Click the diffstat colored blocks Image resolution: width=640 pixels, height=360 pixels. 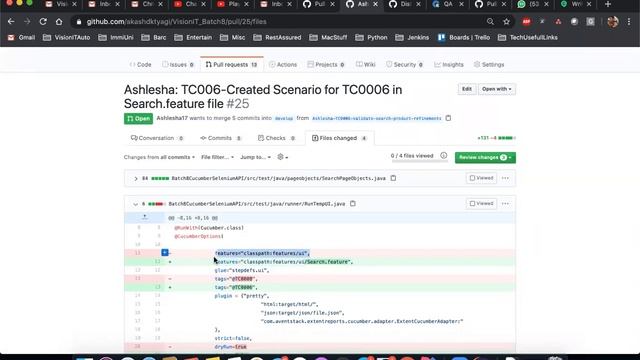[506, 138]
